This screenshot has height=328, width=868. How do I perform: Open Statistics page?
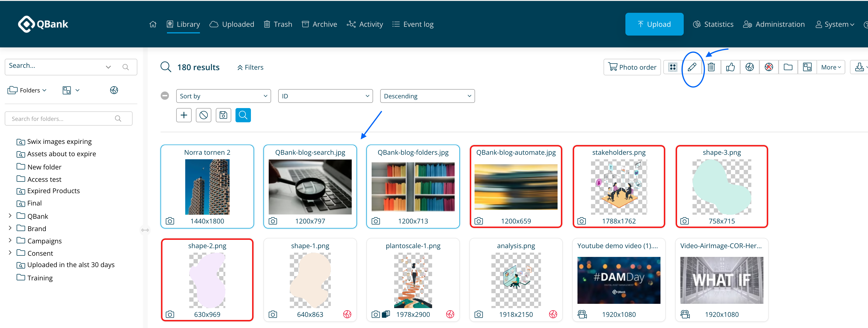(x=713, y=24)
